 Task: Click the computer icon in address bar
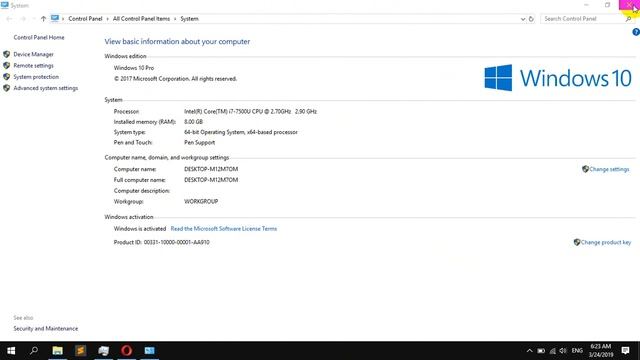coord(55,18)
